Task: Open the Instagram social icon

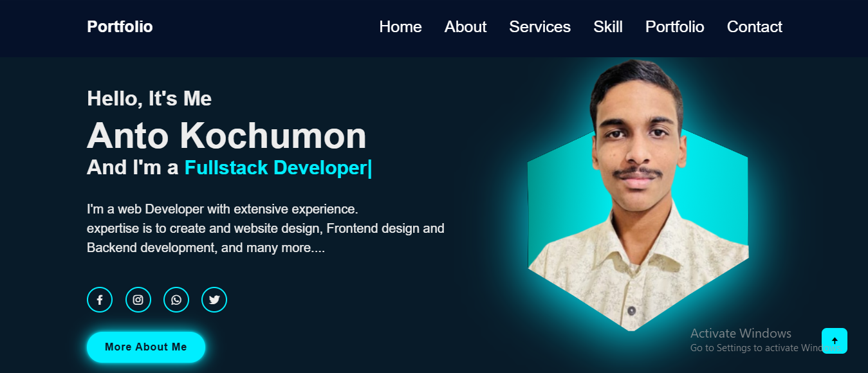Action: pyautogui.click(x=138, y=300)
